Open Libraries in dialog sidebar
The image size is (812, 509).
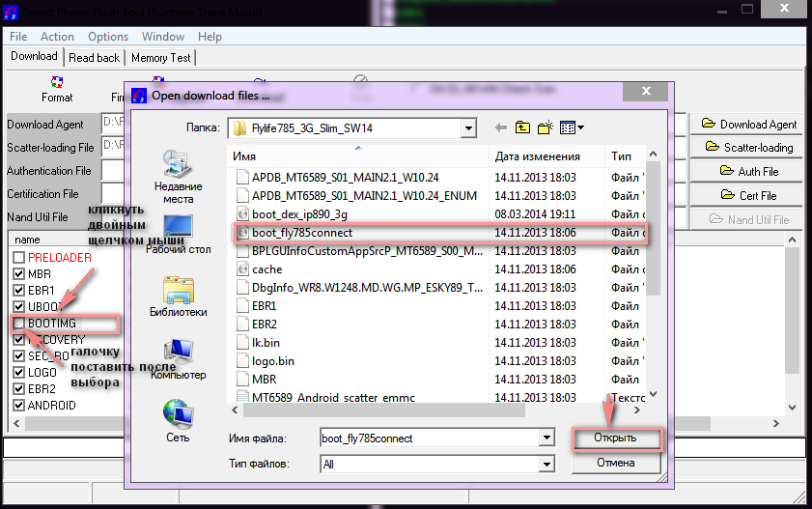coord(178,296)
